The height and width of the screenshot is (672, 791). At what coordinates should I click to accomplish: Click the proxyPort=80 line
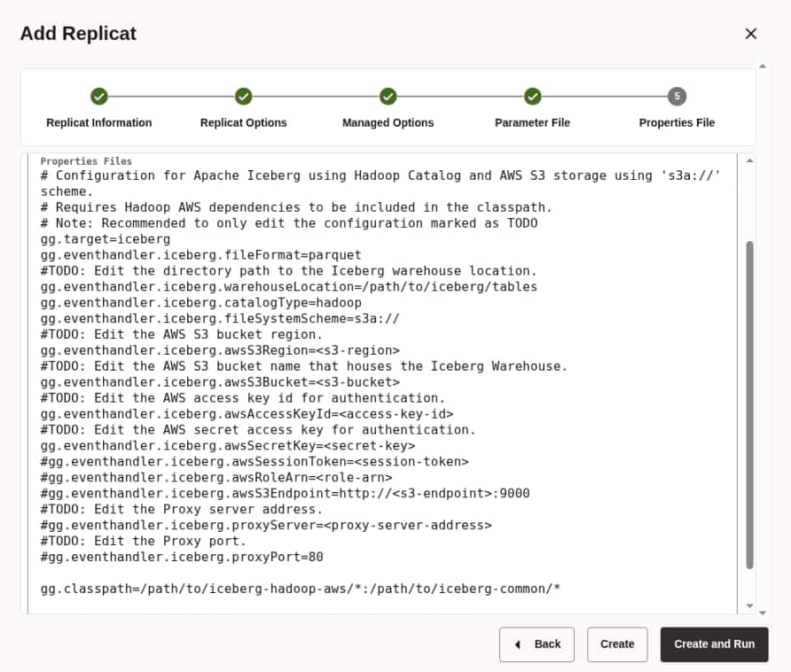point(182,557)
